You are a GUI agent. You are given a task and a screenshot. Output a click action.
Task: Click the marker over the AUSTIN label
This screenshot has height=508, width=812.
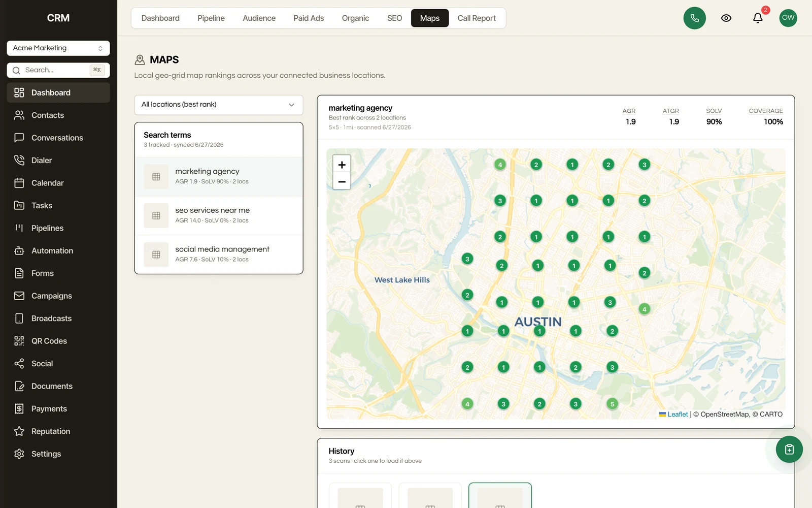539,331
